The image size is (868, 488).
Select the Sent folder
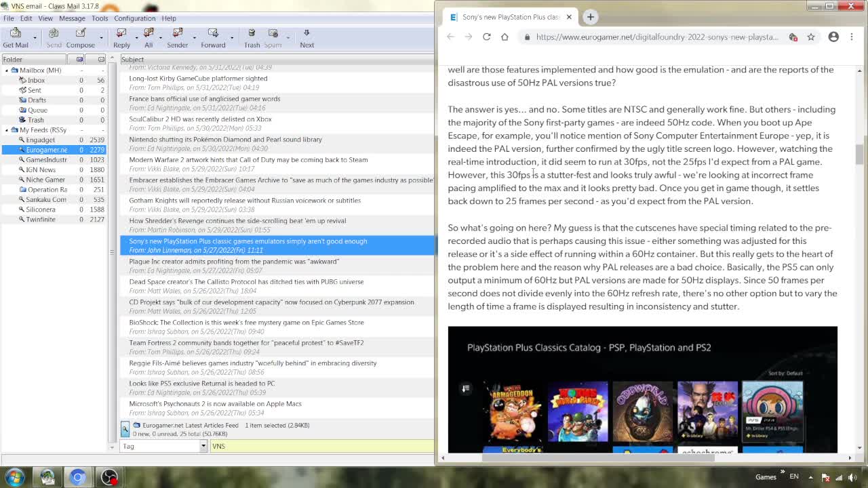[34, 90]
